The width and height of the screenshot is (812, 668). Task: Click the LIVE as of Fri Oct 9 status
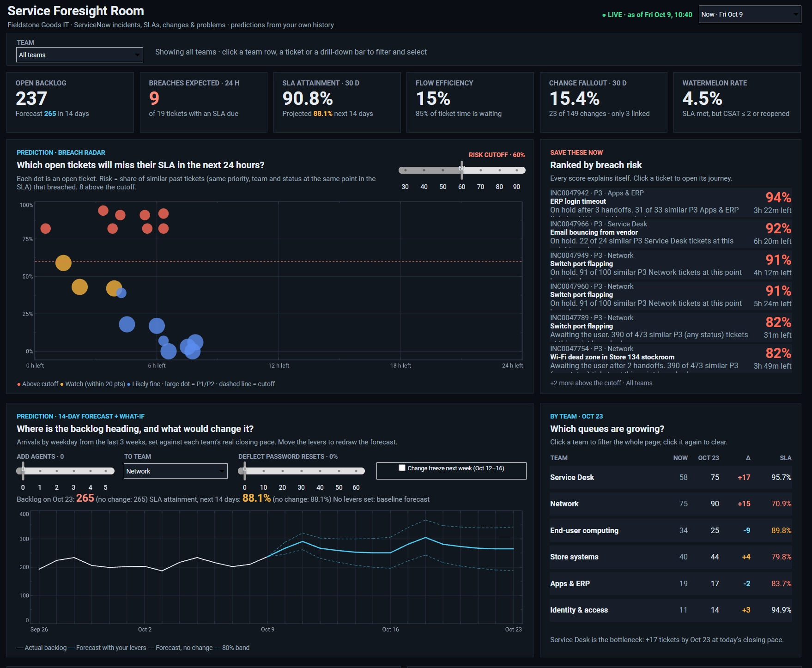click(647, 15)
